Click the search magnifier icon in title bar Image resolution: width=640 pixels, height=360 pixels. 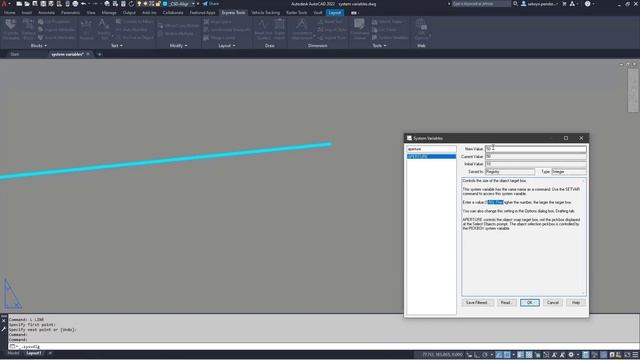(516, 4)
